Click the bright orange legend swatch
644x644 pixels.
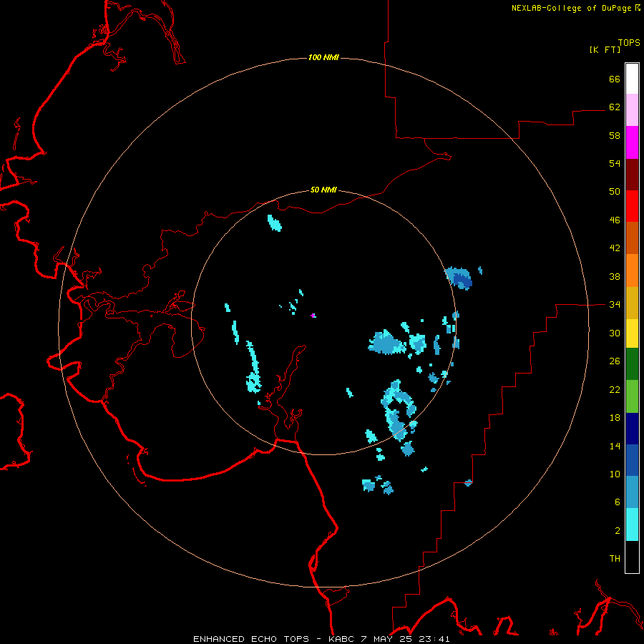tap(632, 270)
